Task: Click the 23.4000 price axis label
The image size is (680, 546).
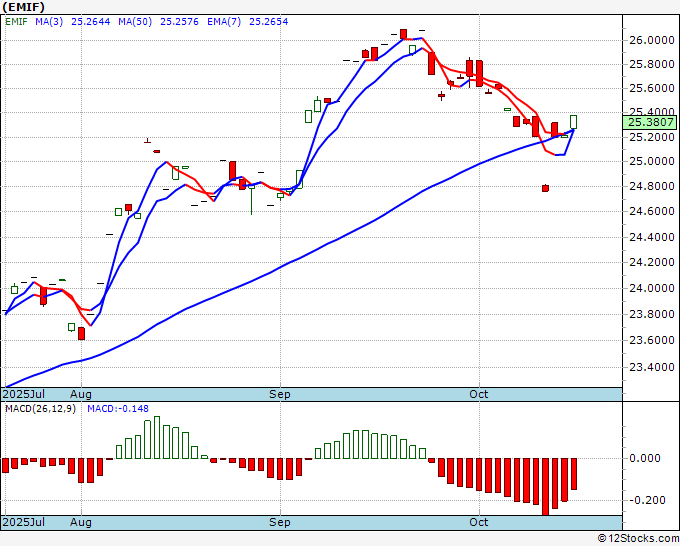Action: coord(652,367)
